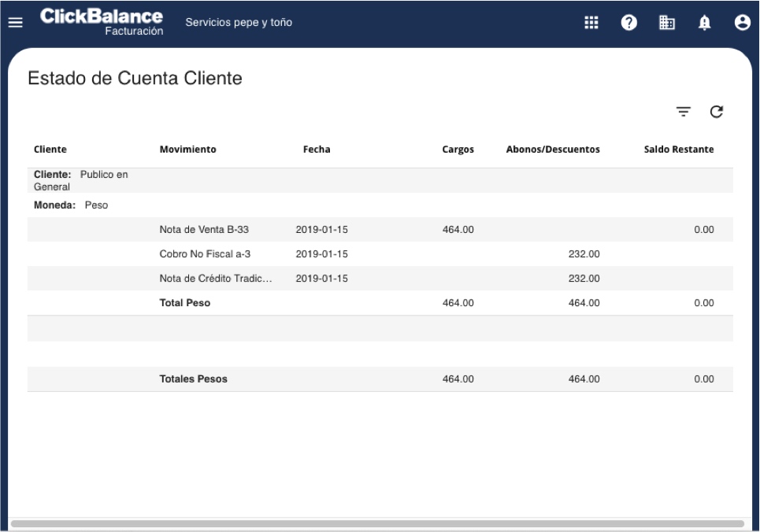Open the hamburger navigation menu

coord(14,23)
